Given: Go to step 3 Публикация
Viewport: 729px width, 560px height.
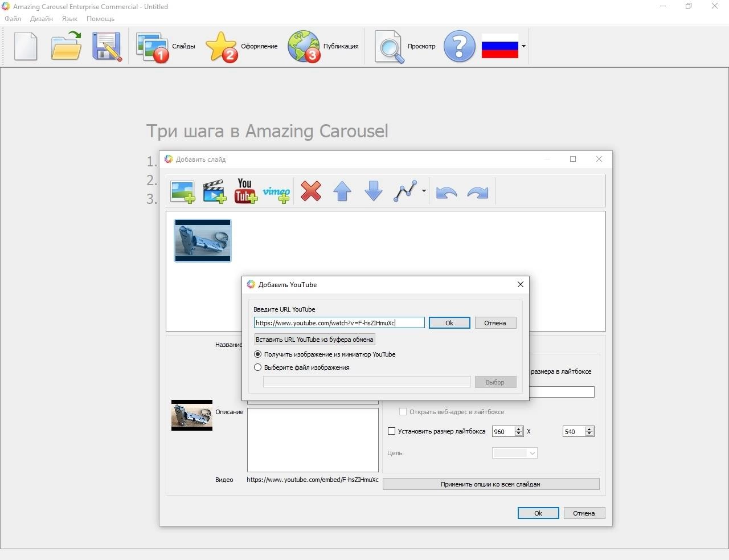Looking at the screenshot, I should [x=323, y=46].
